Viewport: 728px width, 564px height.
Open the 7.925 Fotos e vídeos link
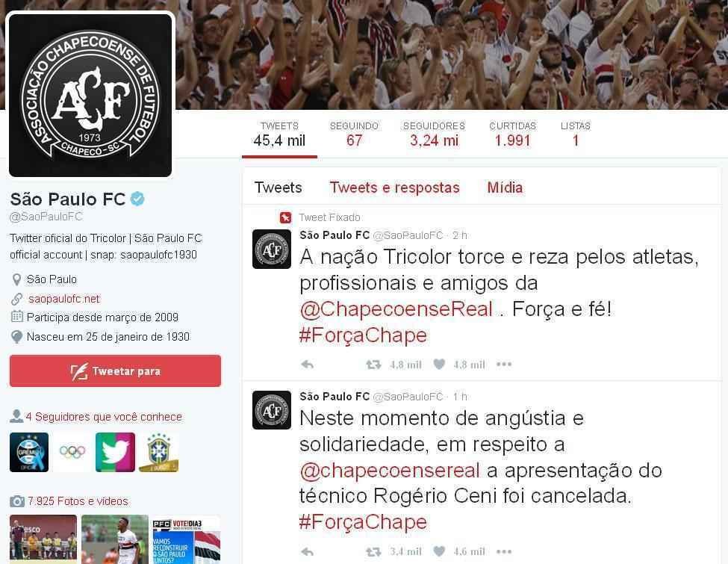coord(78,501)
